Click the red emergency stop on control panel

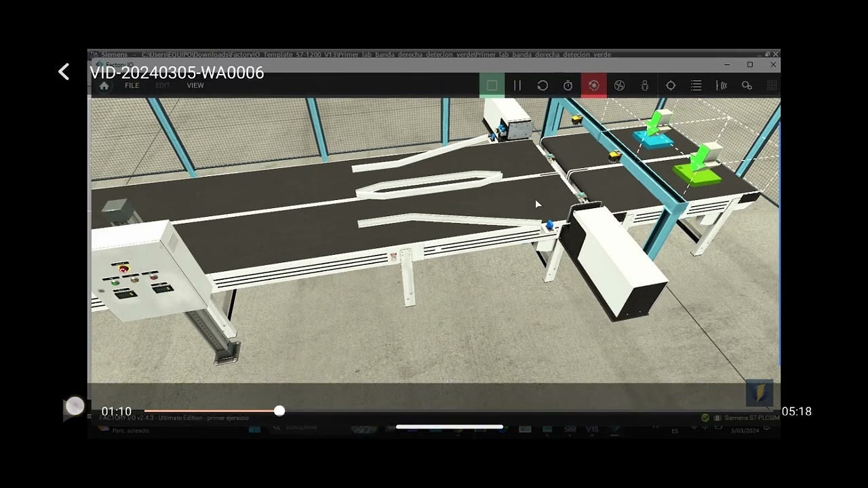tap(123, 269)
